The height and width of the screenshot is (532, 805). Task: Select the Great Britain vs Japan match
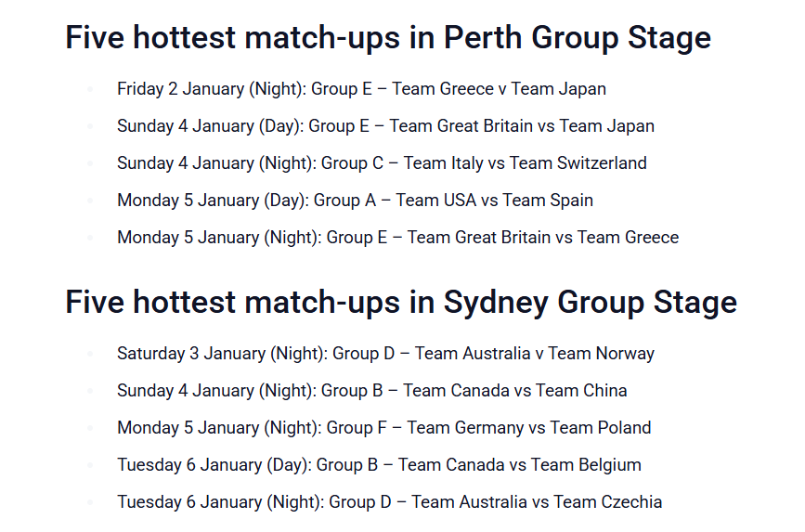385,126
